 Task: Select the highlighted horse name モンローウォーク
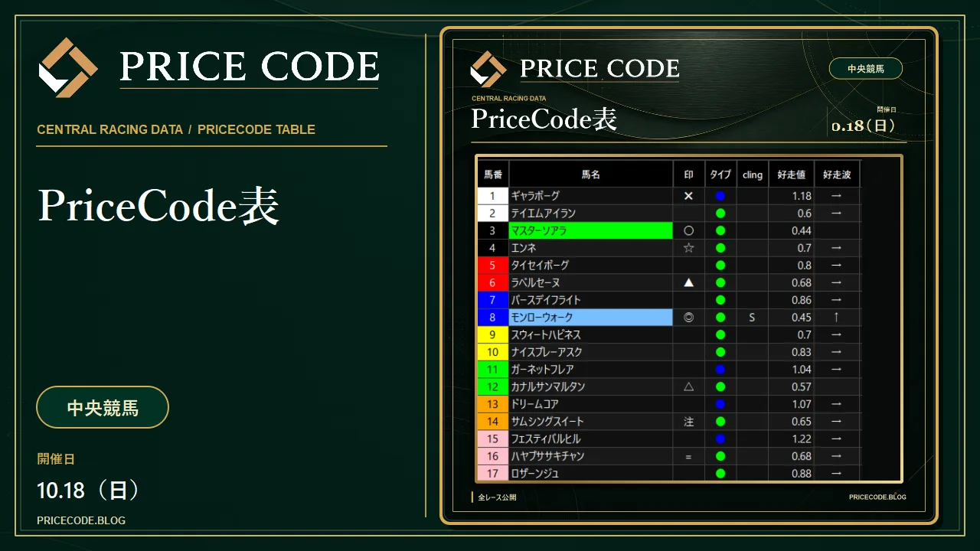[x=591, y=317]
